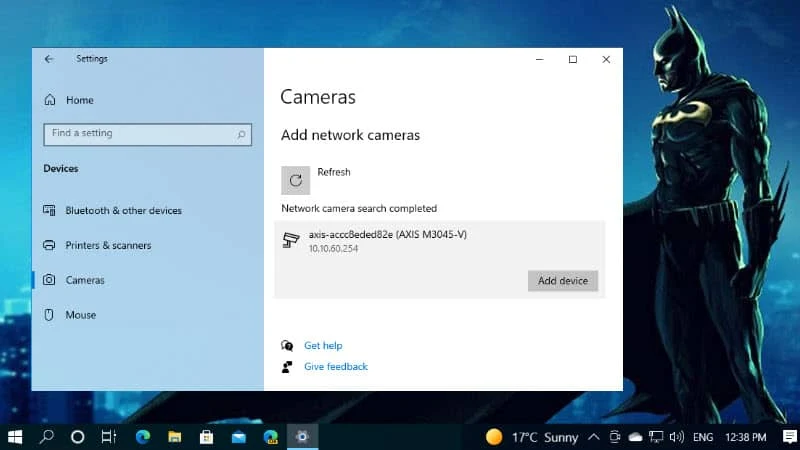This screenshot has width=800, height=450.
Task: Open the Home settings page
Action: 80,100
